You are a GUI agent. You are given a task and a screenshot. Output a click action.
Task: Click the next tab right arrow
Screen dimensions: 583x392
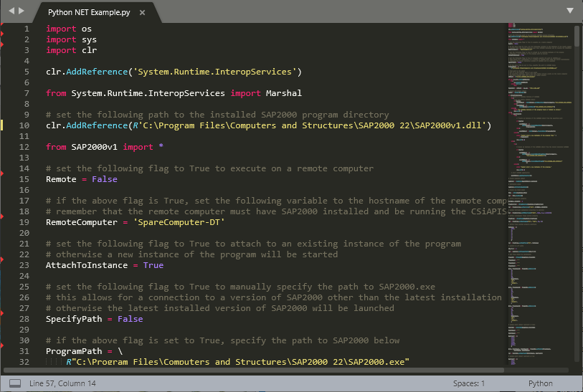21,11
